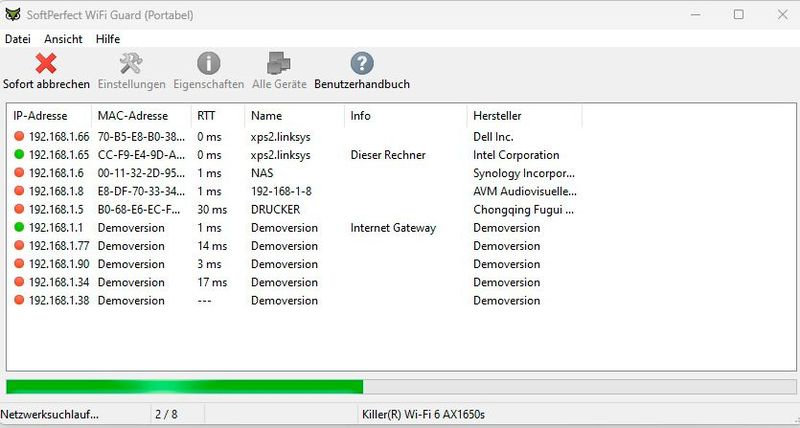Open the Ansicht menu

(63, 39)
